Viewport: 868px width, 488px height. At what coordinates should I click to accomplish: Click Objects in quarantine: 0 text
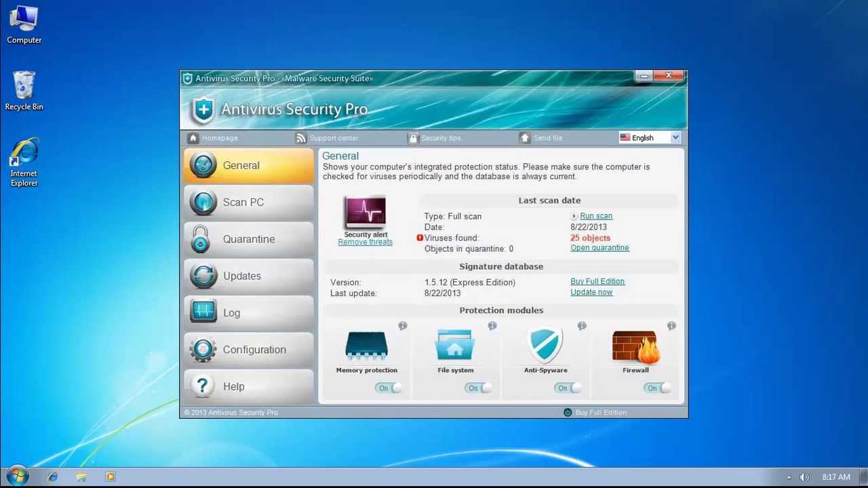coord(469,249)
